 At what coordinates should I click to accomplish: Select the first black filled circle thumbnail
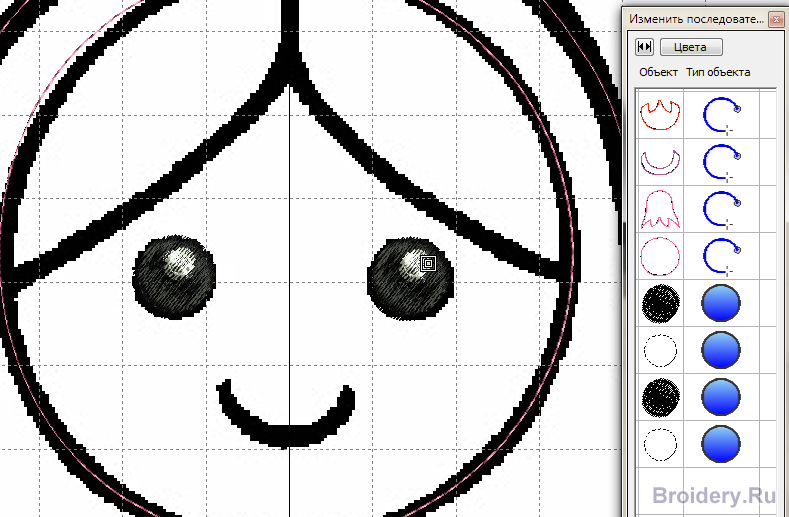(661, 304)
